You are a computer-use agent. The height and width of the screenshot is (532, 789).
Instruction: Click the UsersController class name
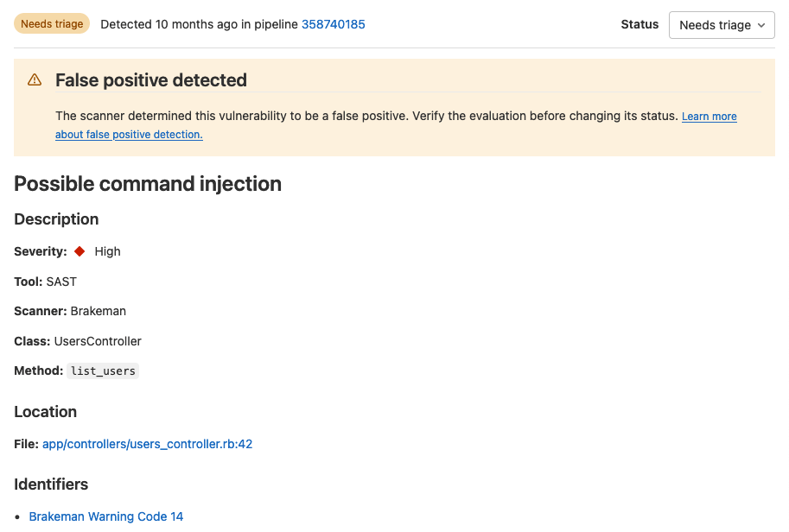98,340
